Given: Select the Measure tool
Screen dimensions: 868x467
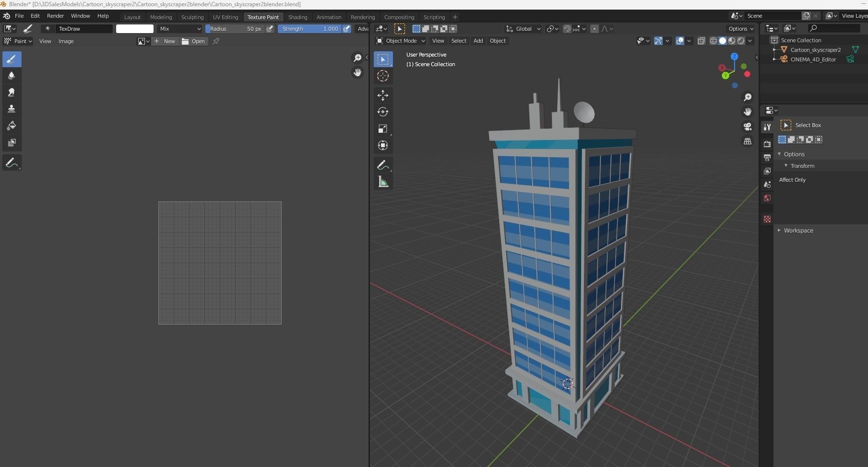Looking at the screenshot, I should point(383,182).
